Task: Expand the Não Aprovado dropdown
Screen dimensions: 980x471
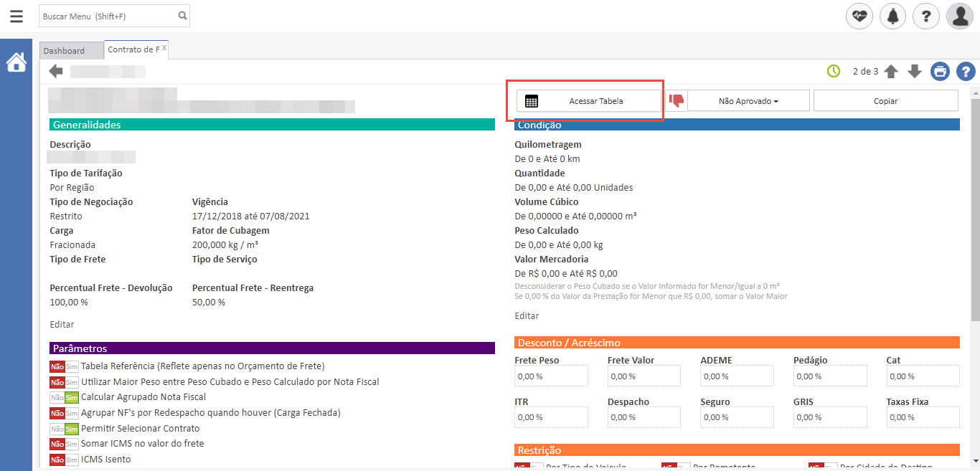Action: [x=748, y=101]
